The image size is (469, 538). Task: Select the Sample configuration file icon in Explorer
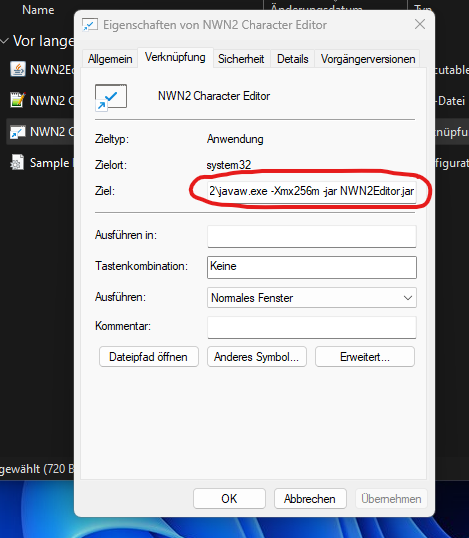coord(17,162)
